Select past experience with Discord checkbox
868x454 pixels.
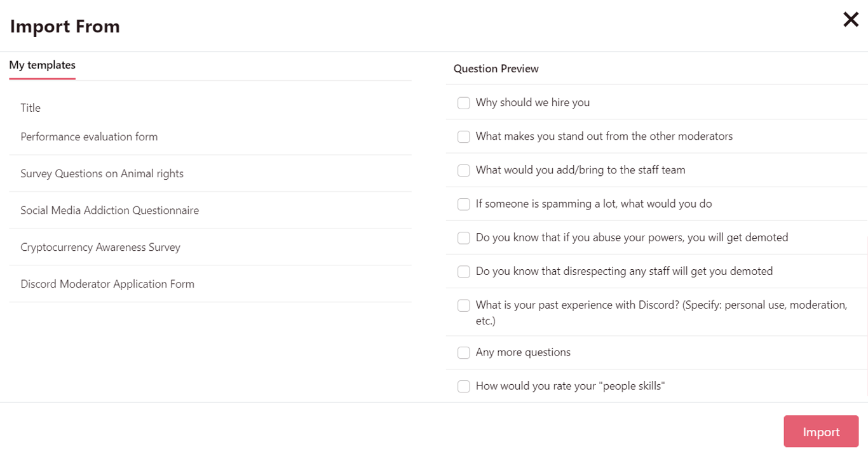[464, 305]
